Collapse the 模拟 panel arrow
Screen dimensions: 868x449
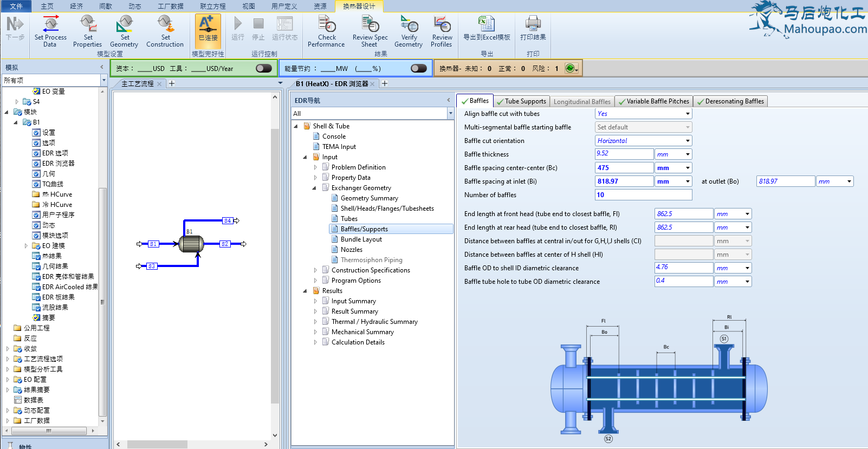click(x=102, y=67)
